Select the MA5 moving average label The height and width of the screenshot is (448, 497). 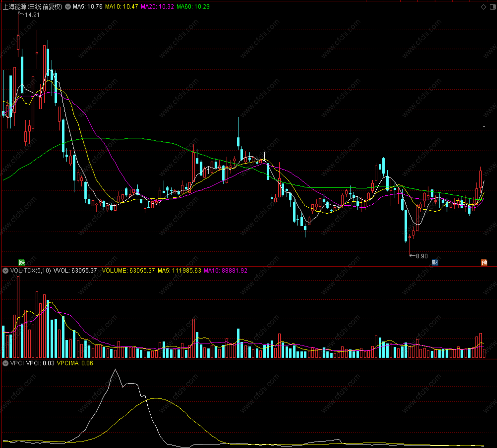pyautogui.click(x=88, y=7)
